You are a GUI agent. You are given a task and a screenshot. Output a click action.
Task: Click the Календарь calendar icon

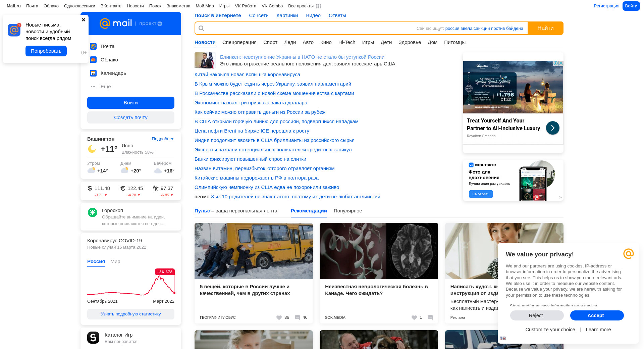[x=93, y=73]
